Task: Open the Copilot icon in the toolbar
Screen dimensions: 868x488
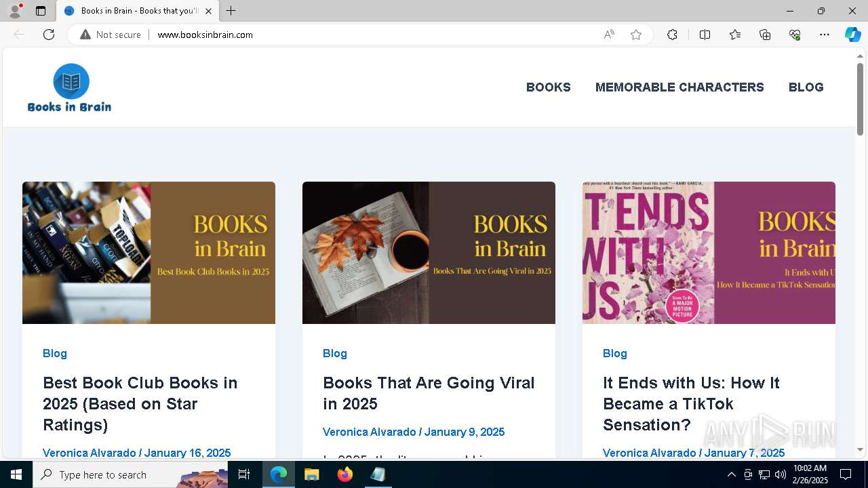Action: click(x=852, y=35)
